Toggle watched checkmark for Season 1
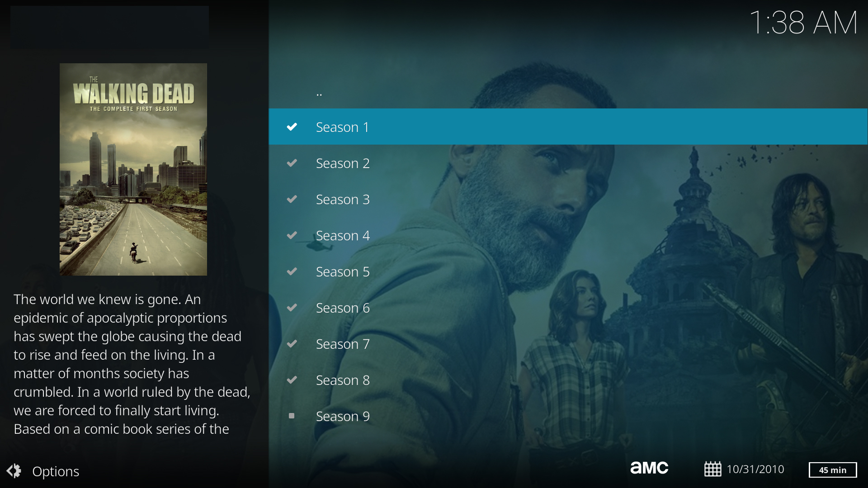868x488 pixels. click(292, 127)
